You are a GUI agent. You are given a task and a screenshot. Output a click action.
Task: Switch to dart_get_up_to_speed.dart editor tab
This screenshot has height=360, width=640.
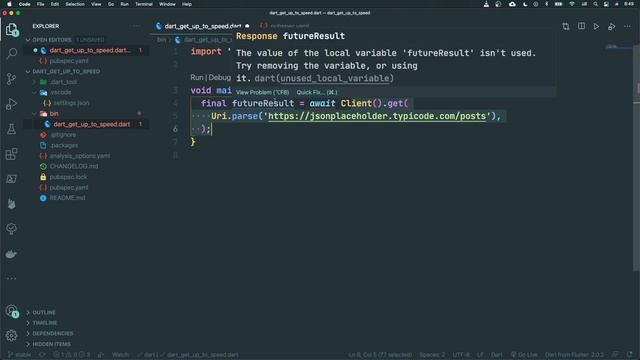pyautogui.click(x=202, y=26)
